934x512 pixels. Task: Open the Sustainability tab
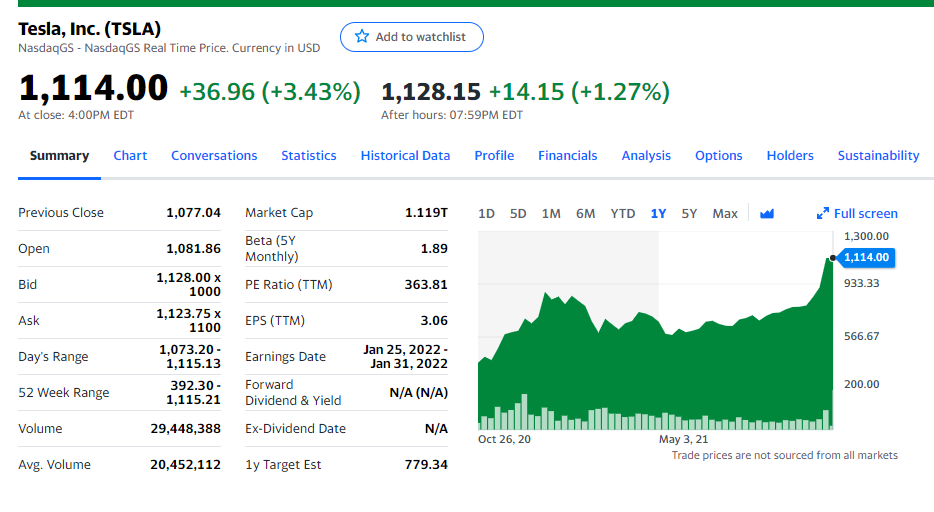878,155
